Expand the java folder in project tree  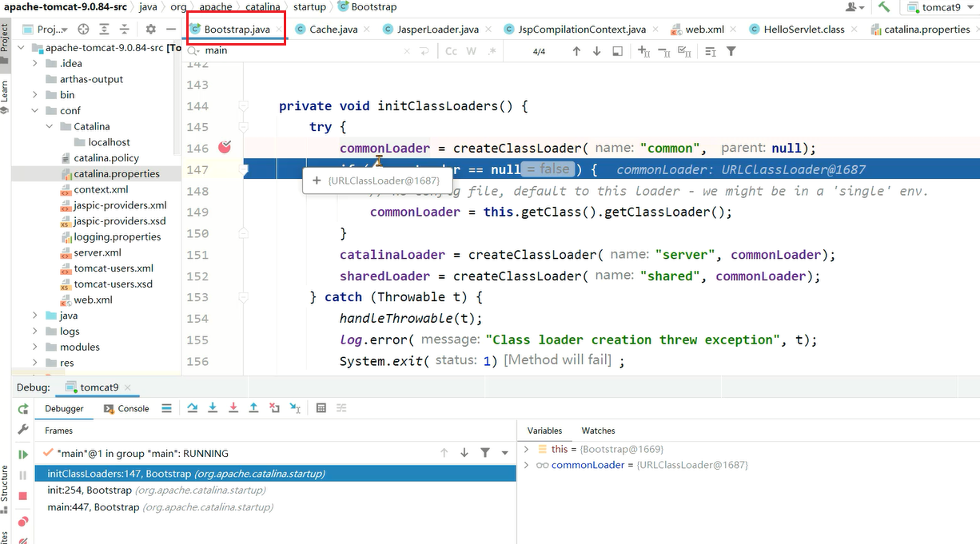(x=35, y=316)
